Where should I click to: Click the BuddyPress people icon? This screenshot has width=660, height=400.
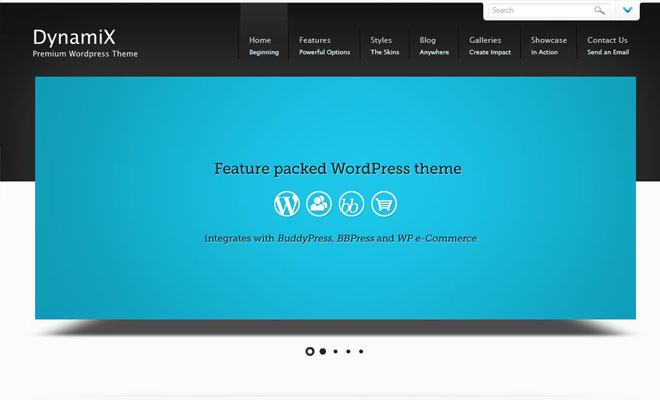tap(319, 204)
